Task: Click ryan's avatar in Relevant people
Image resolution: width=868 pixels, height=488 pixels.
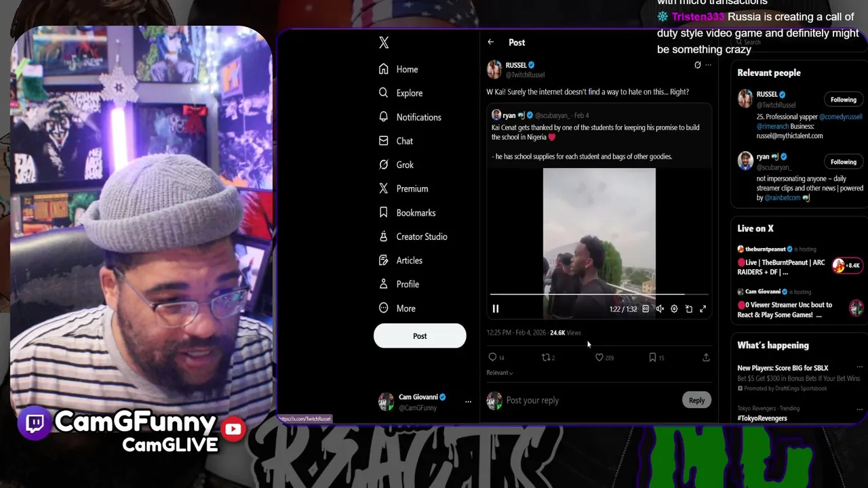Action: click(x=745, y=161)
